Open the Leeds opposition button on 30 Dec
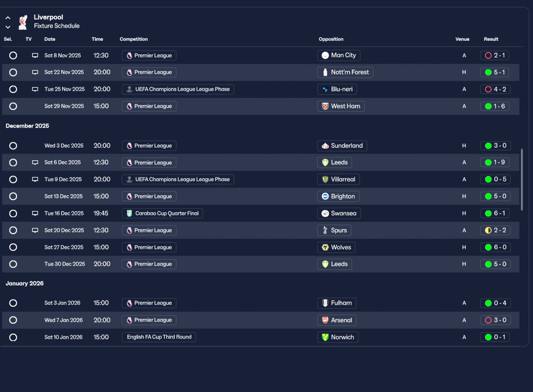This screenshot has height=392, width=533. [334, 264]
